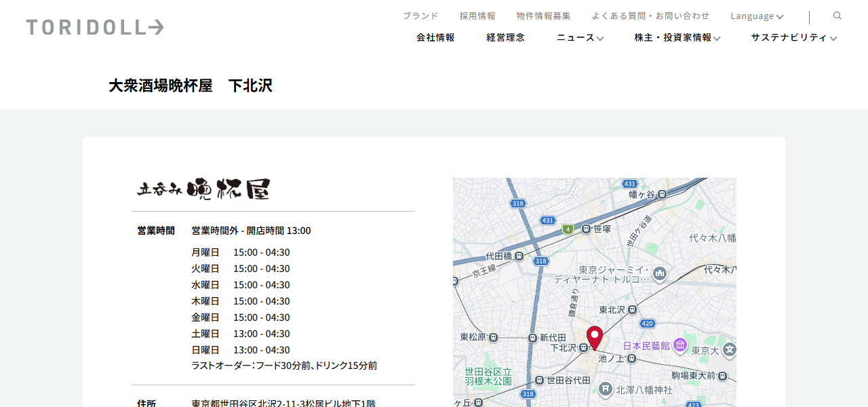Expand the Language dropdown
Screen dimensions: 868x407
pyautogui.click(x=757, y=16)
